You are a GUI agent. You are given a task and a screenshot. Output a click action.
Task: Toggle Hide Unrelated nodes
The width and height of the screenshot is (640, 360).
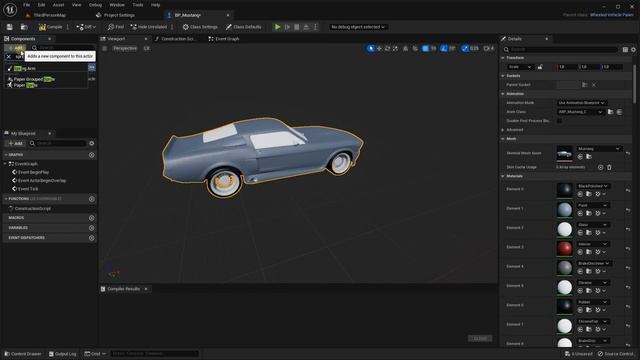(149, 27)
